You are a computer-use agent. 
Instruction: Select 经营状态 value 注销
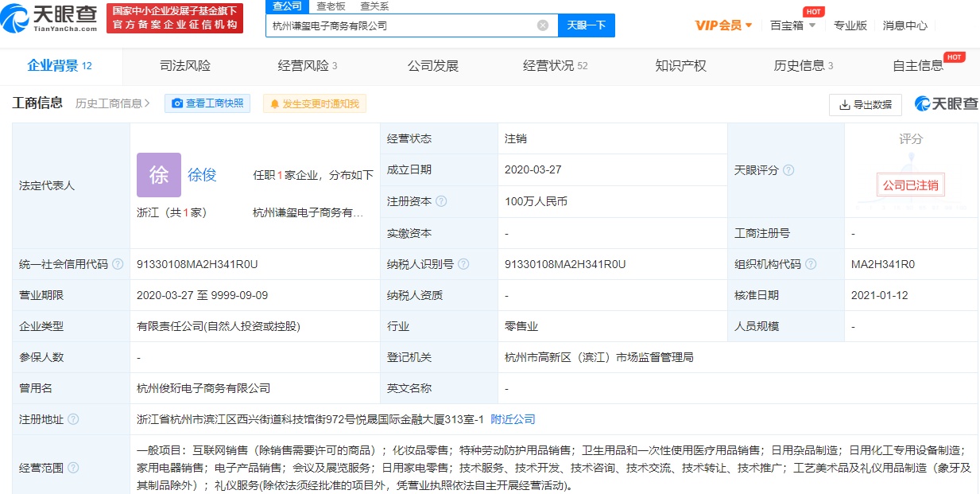pyautogui.click(x=516, y=138)
